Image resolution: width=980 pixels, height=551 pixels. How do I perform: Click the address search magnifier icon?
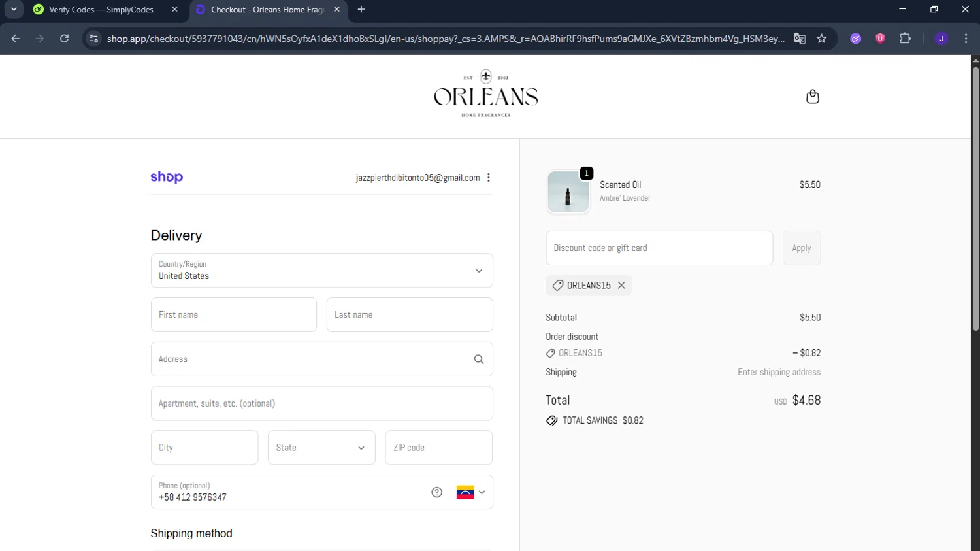[479, 359]
